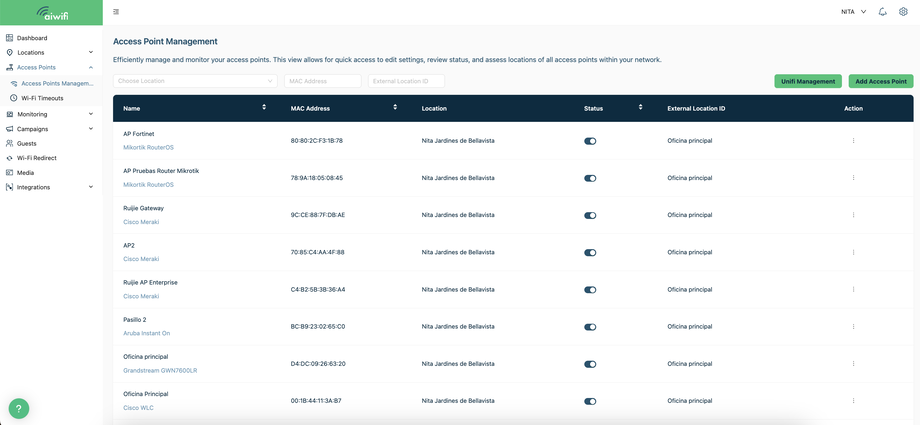Viewport: 920px width, 425px height.
Task: Click the Guests people icon
Action: 9,143
